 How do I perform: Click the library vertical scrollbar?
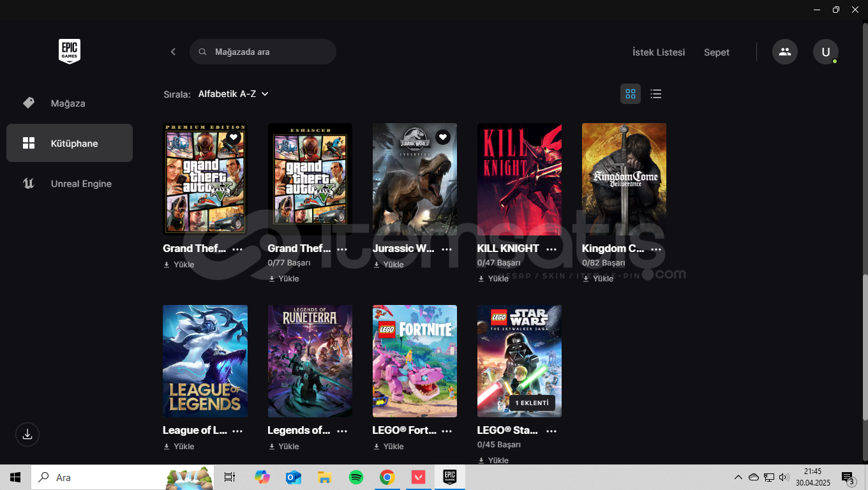(865, 348)
